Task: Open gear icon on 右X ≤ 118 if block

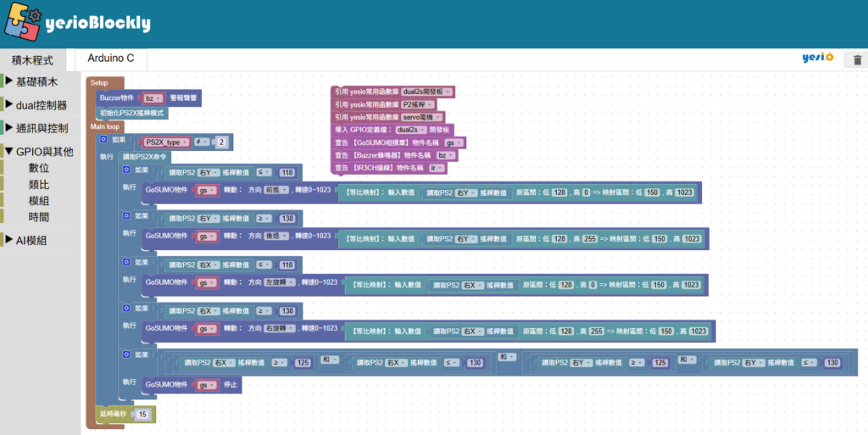Action: pos(126,262)
